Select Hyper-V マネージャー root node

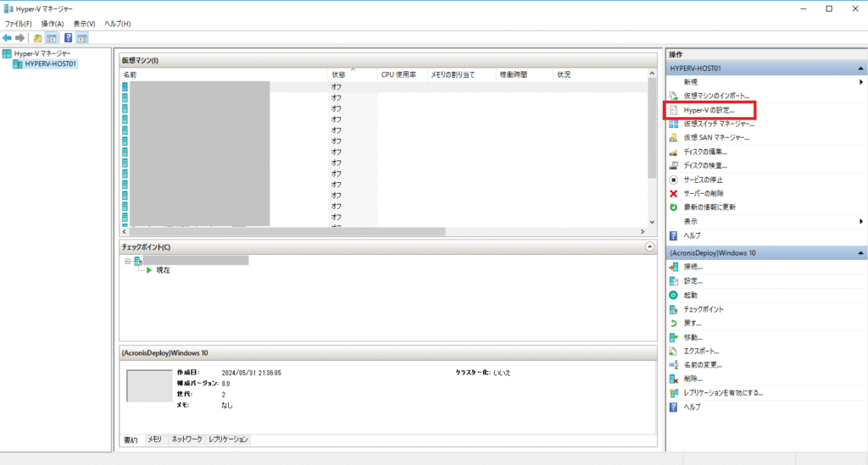click(42, 53)
